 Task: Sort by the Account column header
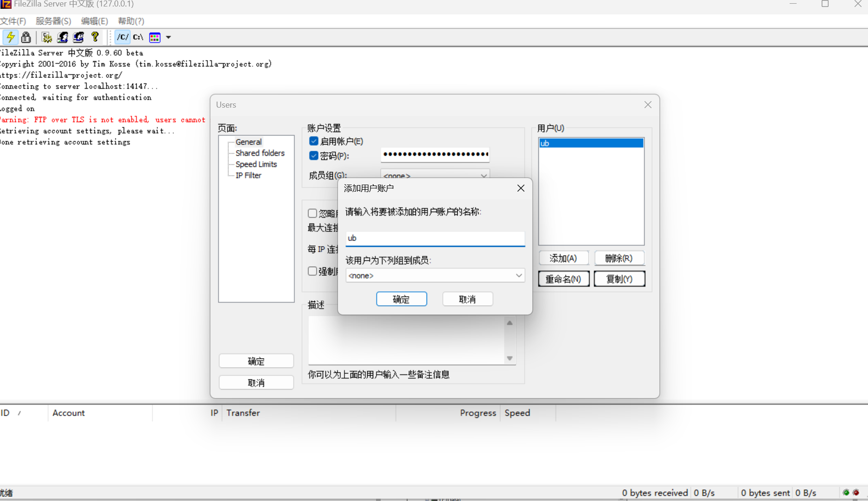(x=100, y=413)
